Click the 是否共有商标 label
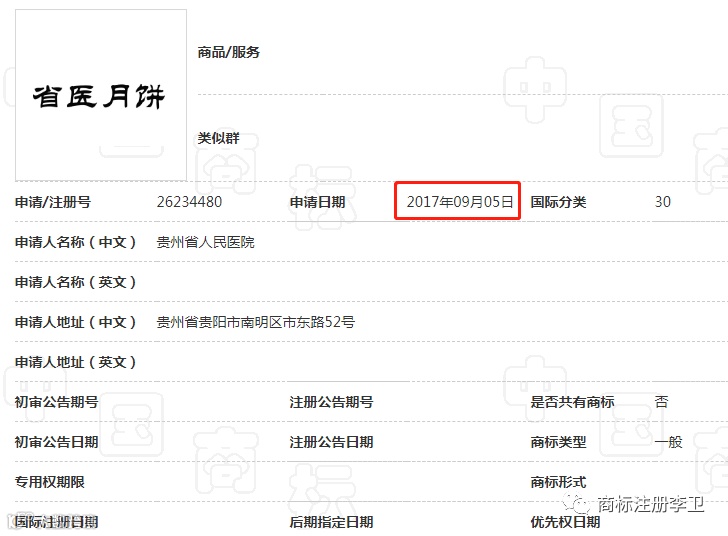Image resolution: width=728 pixels, height=536 pixels. coord(572,402)
